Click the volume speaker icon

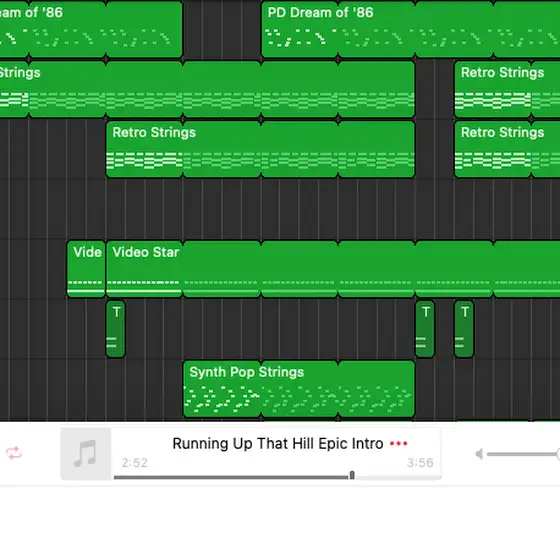(x=479, y=454)
